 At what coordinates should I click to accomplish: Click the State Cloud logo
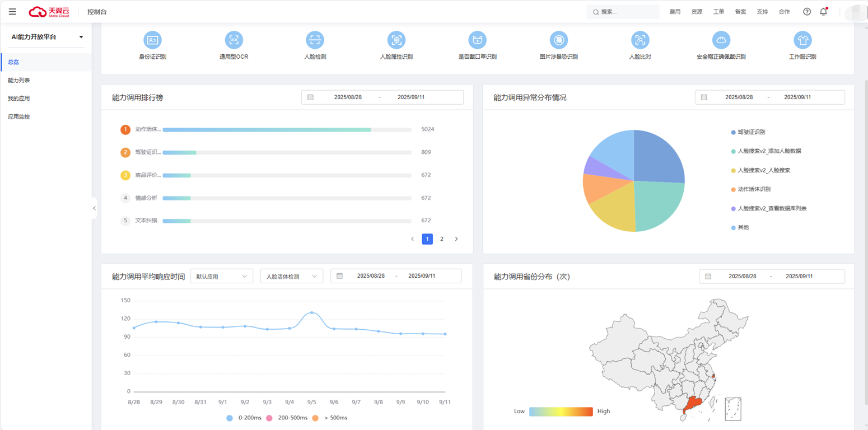pyautogui.click(x=49, y=11)
